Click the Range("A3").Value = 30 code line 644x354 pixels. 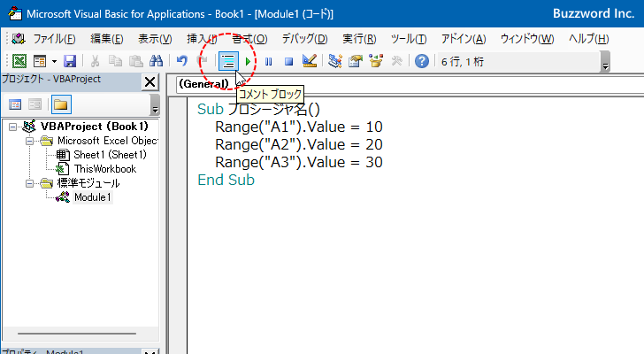299,162
